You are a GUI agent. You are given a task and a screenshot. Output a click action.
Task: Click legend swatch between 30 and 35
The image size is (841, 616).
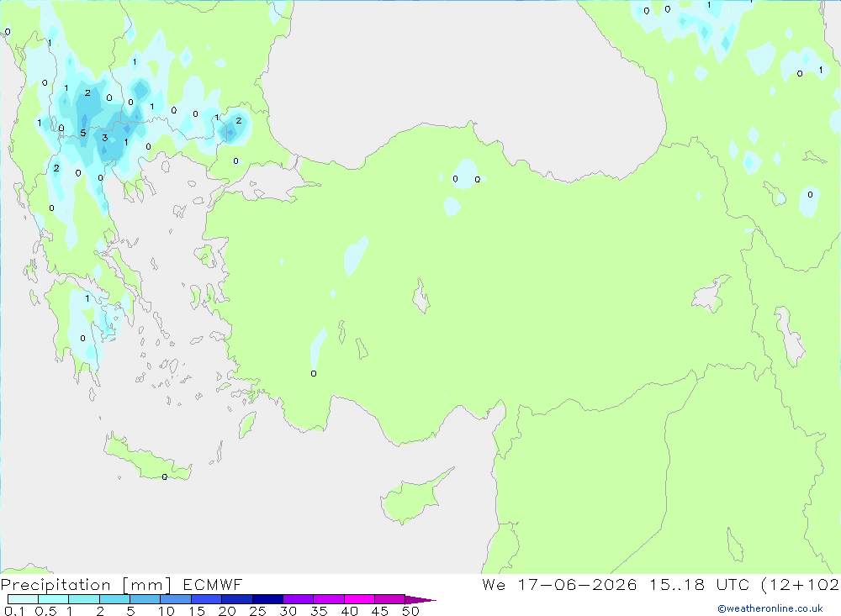click(x=298, y=599)
